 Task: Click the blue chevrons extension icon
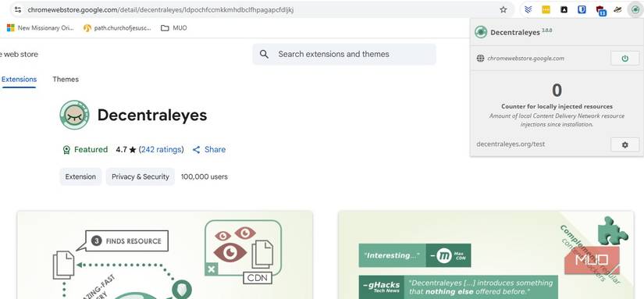(x=528, y=9)
